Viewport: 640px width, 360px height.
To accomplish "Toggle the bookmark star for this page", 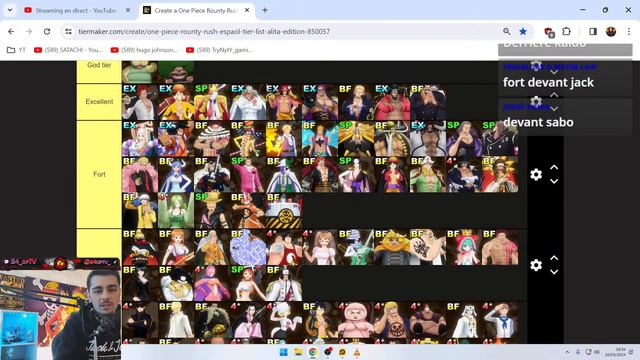I will pos(523,31).
